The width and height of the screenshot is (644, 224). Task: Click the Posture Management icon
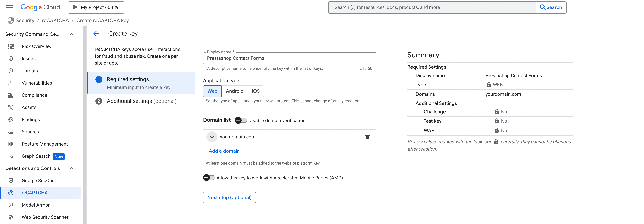(11, 144)
